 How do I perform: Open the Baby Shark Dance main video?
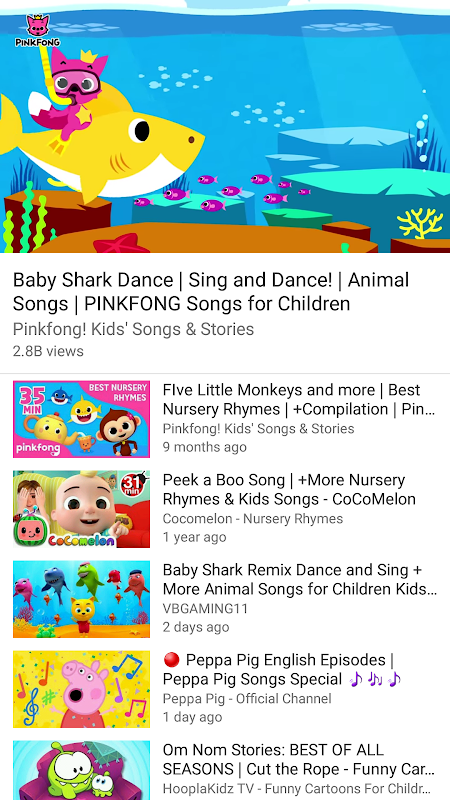point(225,127)
